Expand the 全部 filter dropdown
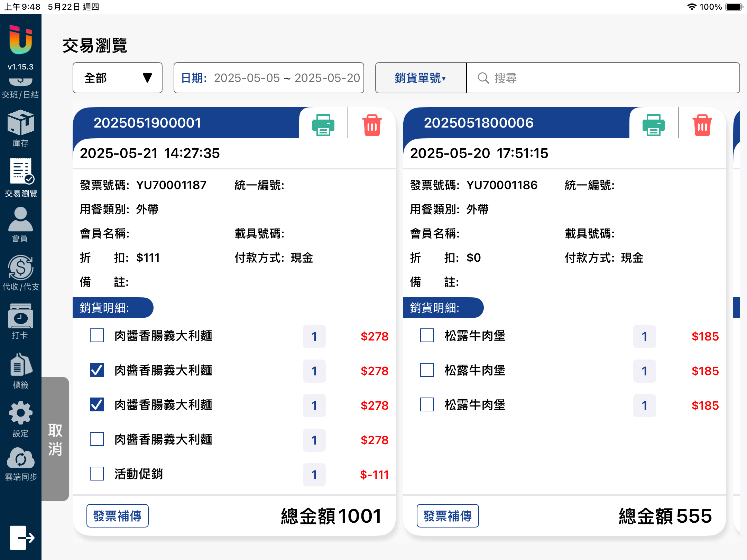 pyautogui.click(x=118, y=78)
